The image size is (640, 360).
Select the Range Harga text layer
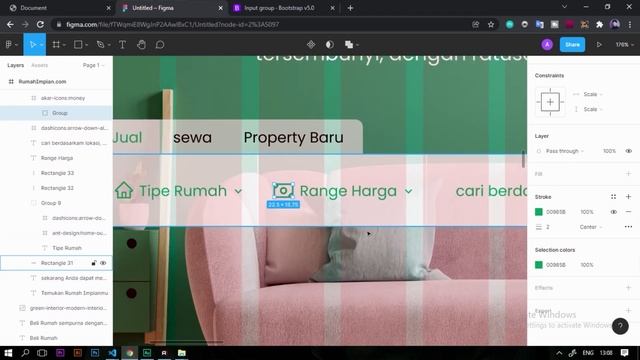tap(56, 158)
